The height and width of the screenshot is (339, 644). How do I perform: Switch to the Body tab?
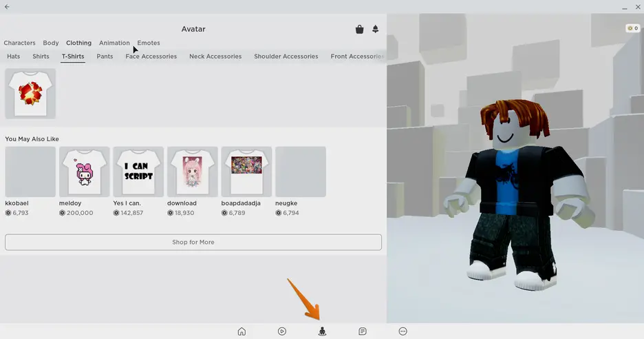[x=50, y=43]
